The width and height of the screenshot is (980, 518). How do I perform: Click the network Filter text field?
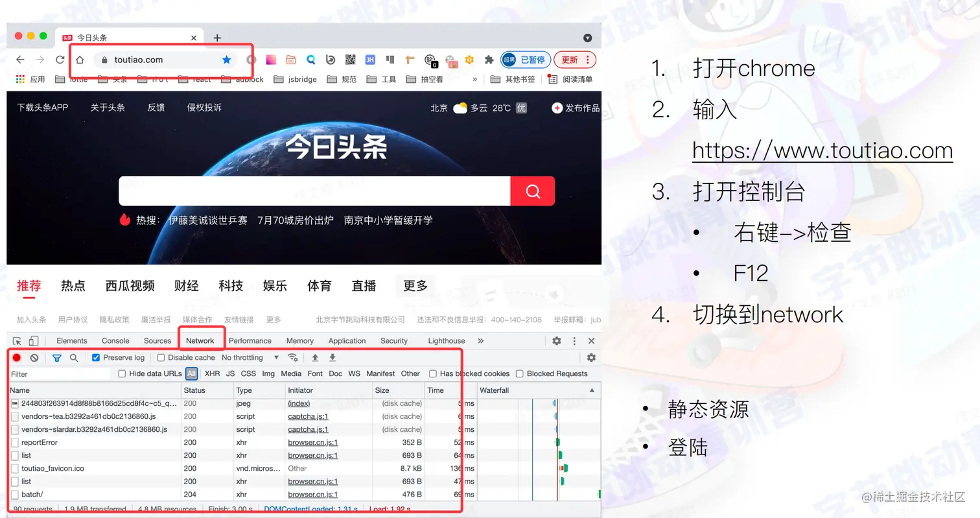tap(60, 374)
